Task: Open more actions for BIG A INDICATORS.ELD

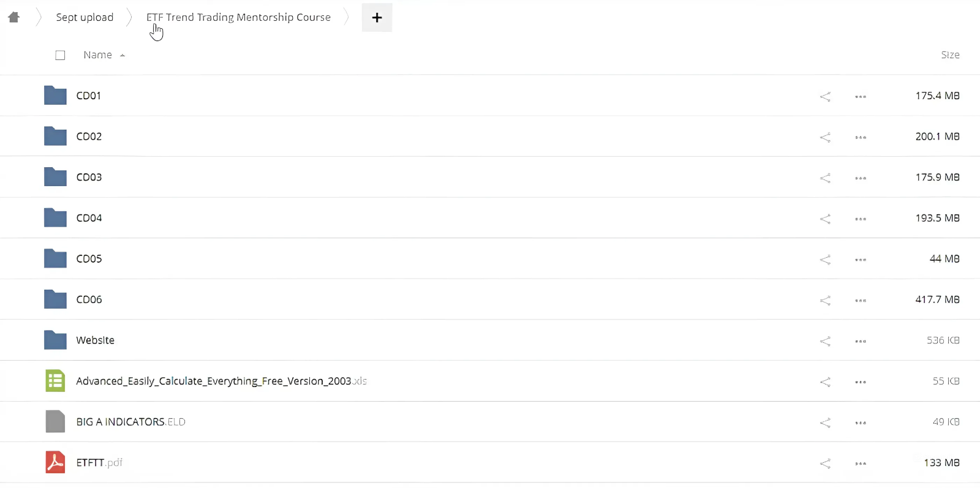Action: tap(861, 422)
